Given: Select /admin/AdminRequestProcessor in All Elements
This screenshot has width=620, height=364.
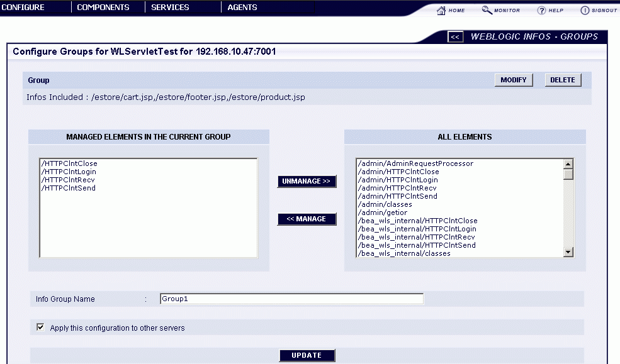Looking at the screenshot, I should pyautogui.click(x=415, y=163).
